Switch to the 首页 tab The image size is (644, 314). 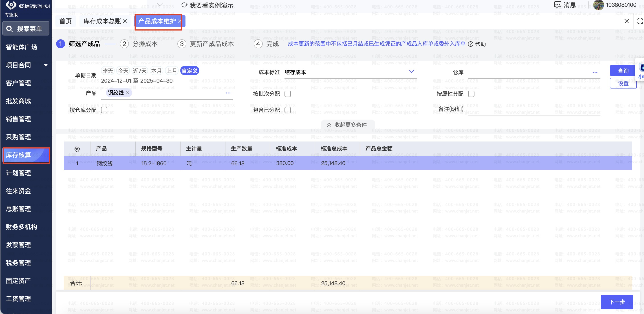pos(66,21)
